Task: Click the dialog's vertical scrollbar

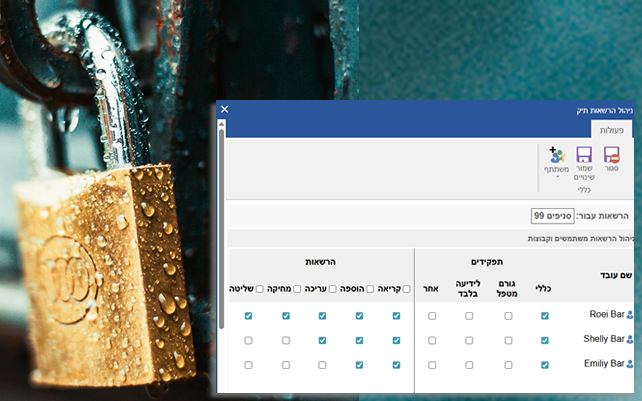Action: [221, 200]
